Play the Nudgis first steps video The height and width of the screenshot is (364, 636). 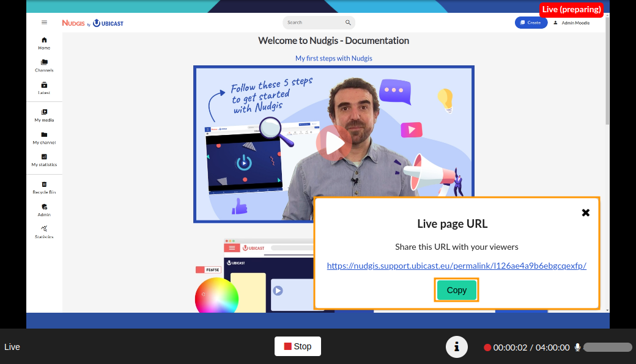click(x=334, y=142)
